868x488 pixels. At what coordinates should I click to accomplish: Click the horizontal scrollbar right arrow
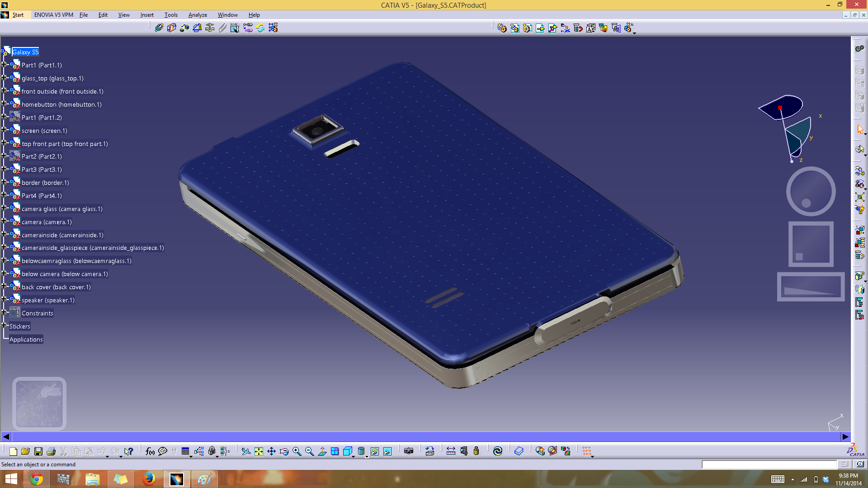click(x=845, y=436)
